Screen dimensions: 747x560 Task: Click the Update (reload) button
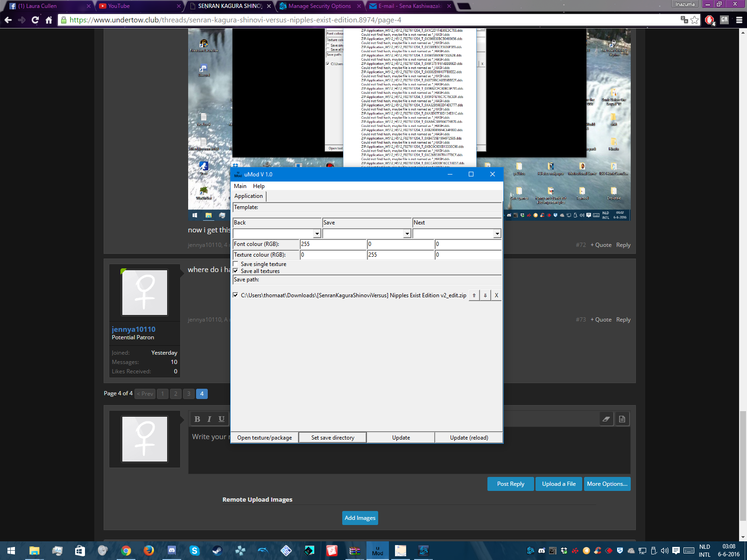[469, 438]
